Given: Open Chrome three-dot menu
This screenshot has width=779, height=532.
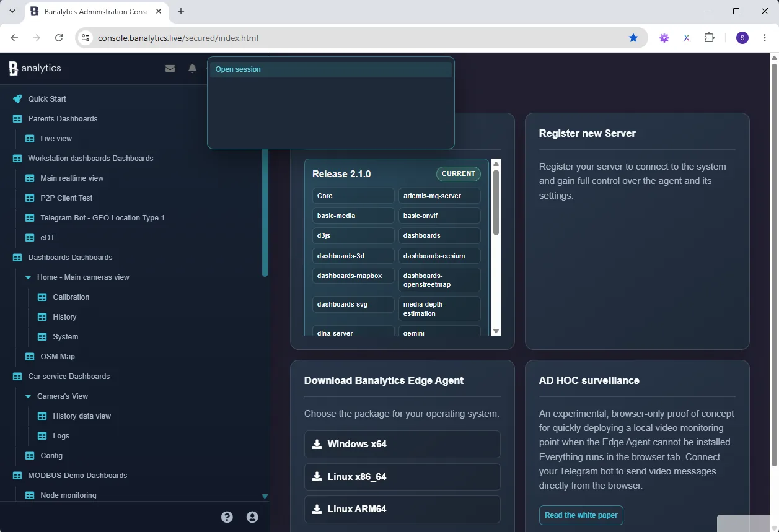Looking at the screenshot, I should (x=765, y=38).
